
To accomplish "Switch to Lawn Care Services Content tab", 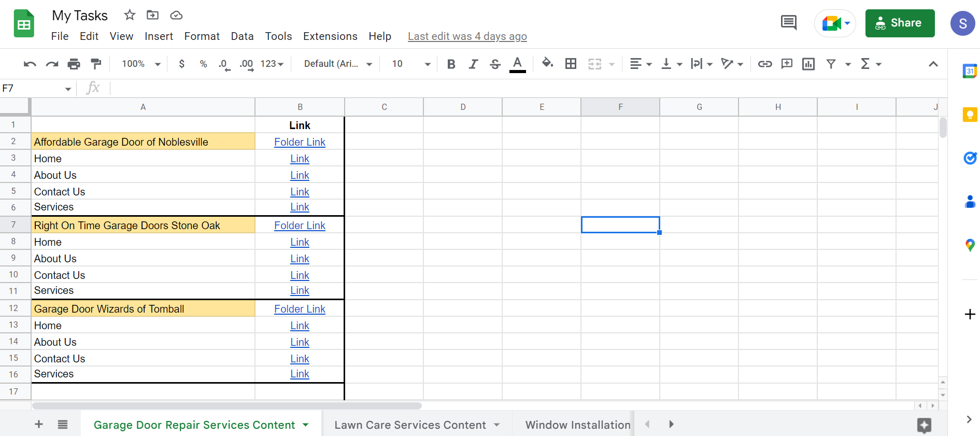I will [417, 425].
